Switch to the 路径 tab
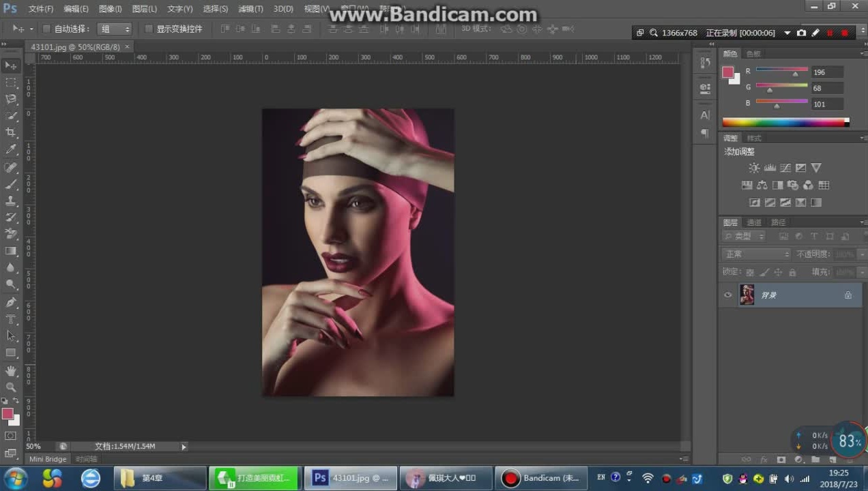 pyautogui.click(x=778, y=222)
